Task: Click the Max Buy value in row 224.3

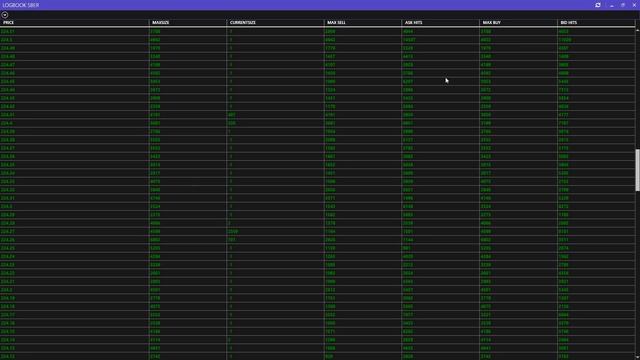Action: click(x=486, y=207)
